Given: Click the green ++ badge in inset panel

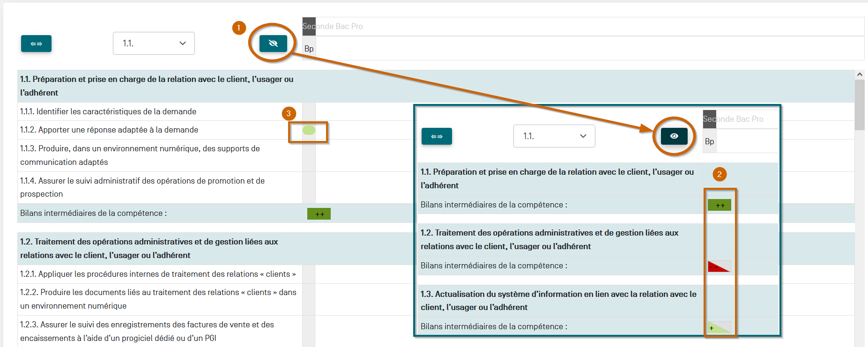Looking at the screenshot, I should click(x=719, y=205).
